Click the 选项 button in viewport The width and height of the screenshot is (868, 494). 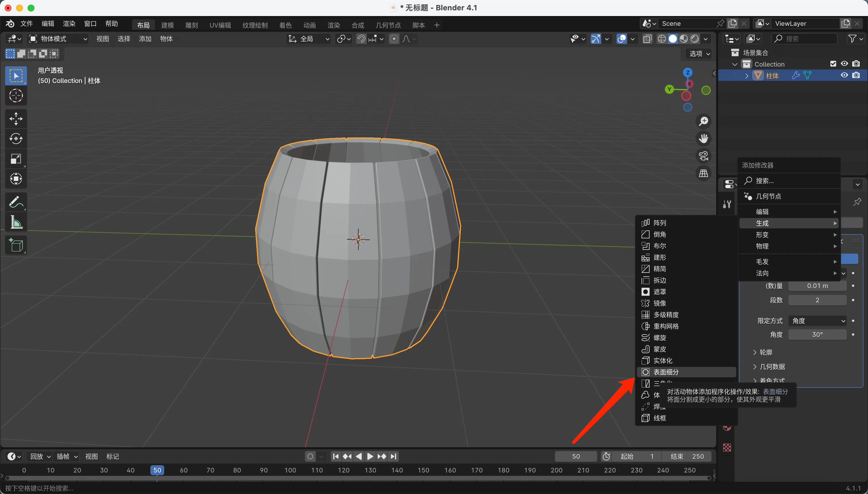coord(699,54)
